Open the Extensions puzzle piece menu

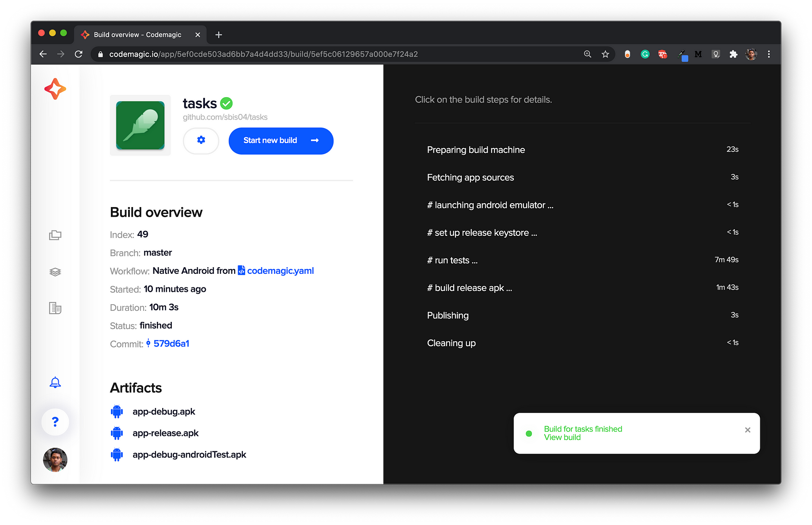733,54
